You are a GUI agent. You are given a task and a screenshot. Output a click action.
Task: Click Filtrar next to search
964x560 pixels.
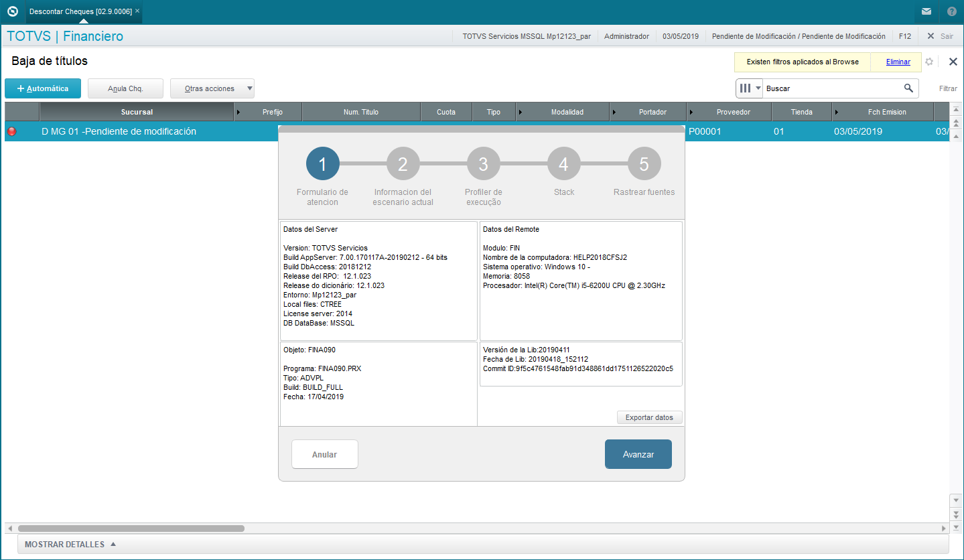[948, 88]
